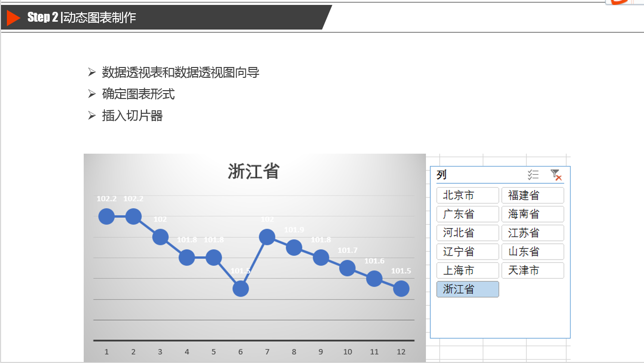
Task: Click the bullet text 确定图表形式
Action: [x=138, y=94]
